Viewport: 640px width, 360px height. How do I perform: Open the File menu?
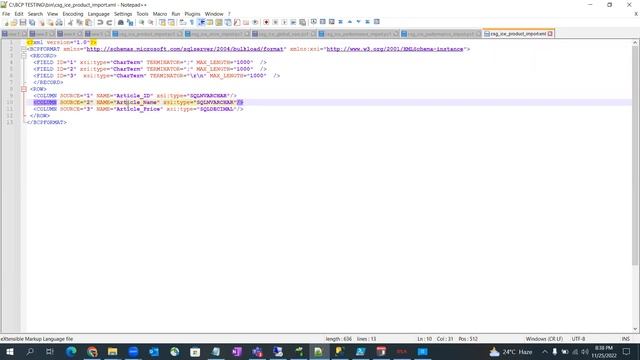[6, 14]
